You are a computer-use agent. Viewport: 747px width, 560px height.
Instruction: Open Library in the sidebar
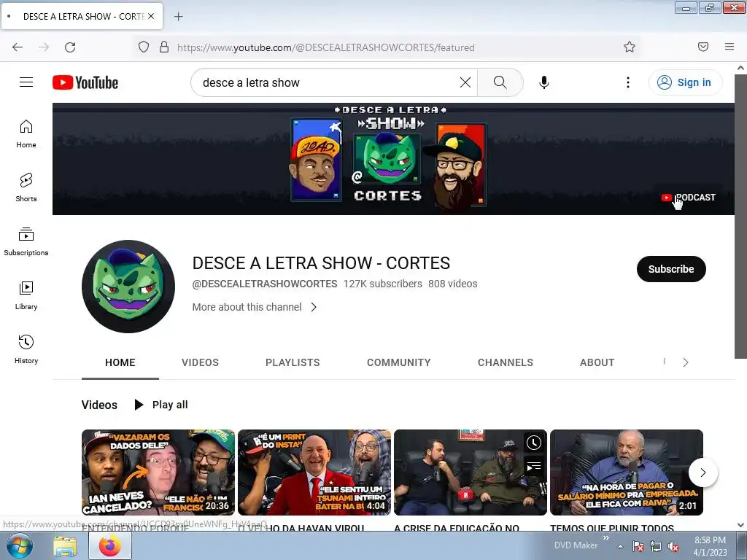tap(26, 296)
